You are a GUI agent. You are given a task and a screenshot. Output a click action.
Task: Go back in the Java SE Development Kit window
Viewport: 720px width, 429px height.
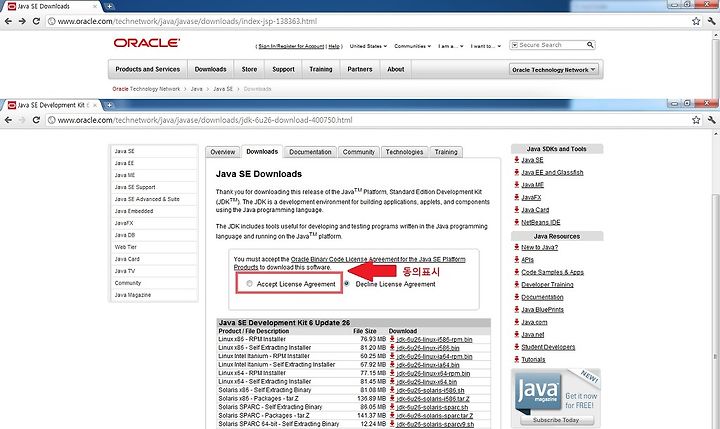click(x=8, y=120)
